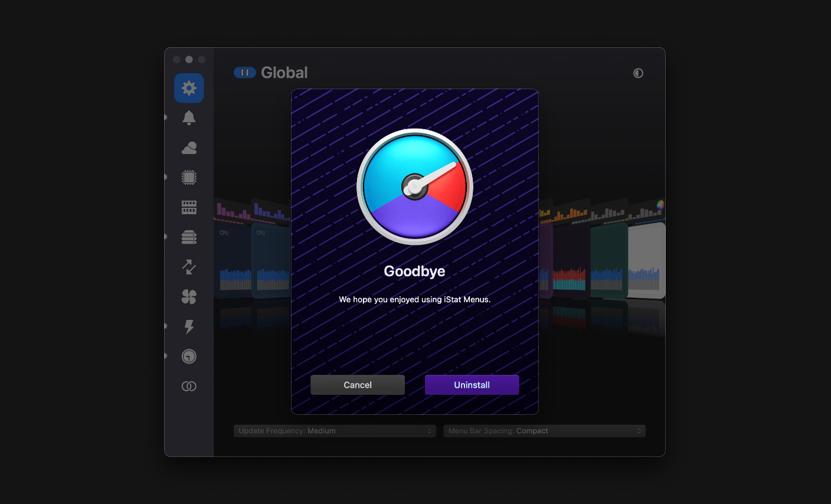
Task: Select the Time clock sidebar icon
Action: 189,356
